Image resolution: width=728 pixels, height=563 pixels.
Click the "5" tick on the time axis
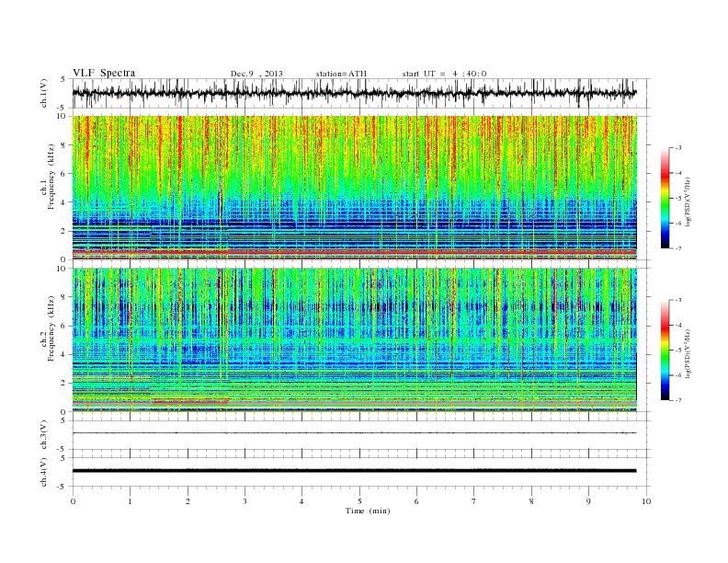coord(359,501)
